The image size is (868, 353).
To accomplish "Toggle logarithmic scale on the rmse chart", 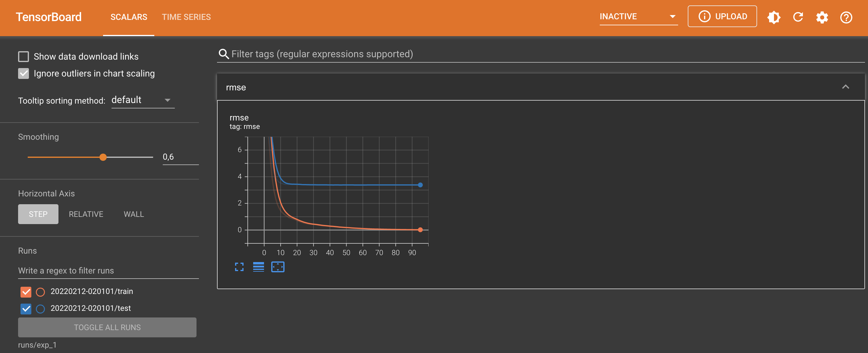I will point(258,267).
